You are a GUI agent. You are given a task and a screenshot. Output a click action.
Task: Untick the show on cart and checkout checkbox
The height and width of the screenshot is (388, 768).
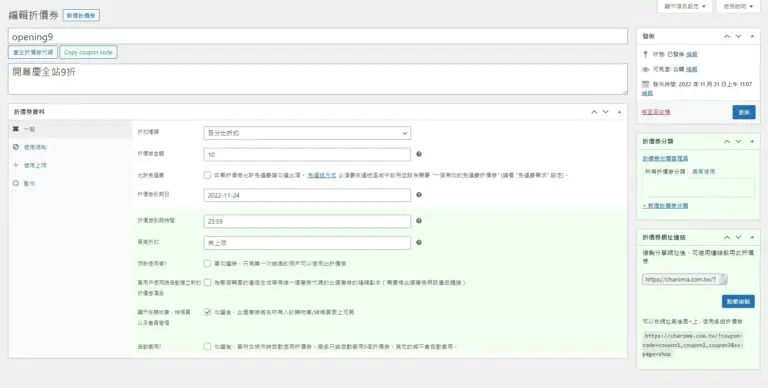tap(207, 312)
